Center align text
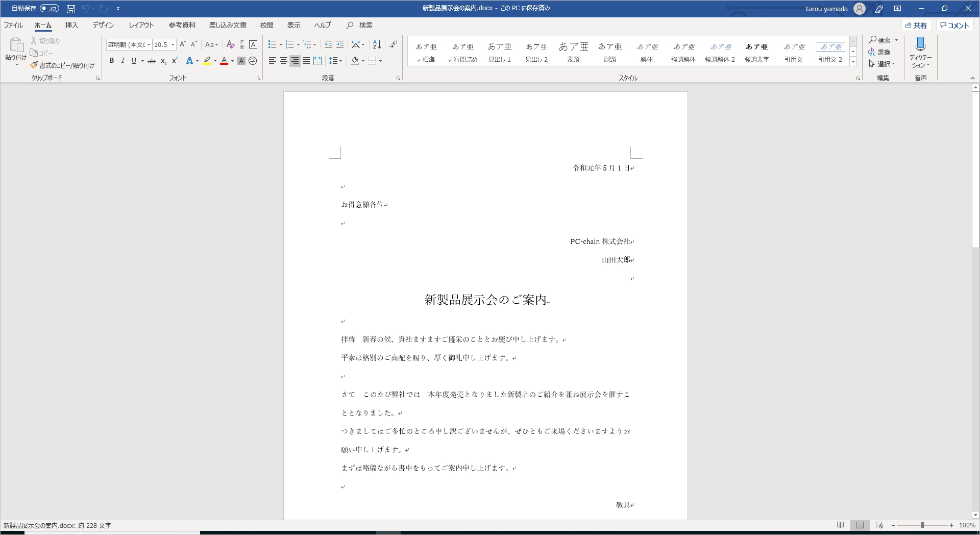 pos(284,61)
